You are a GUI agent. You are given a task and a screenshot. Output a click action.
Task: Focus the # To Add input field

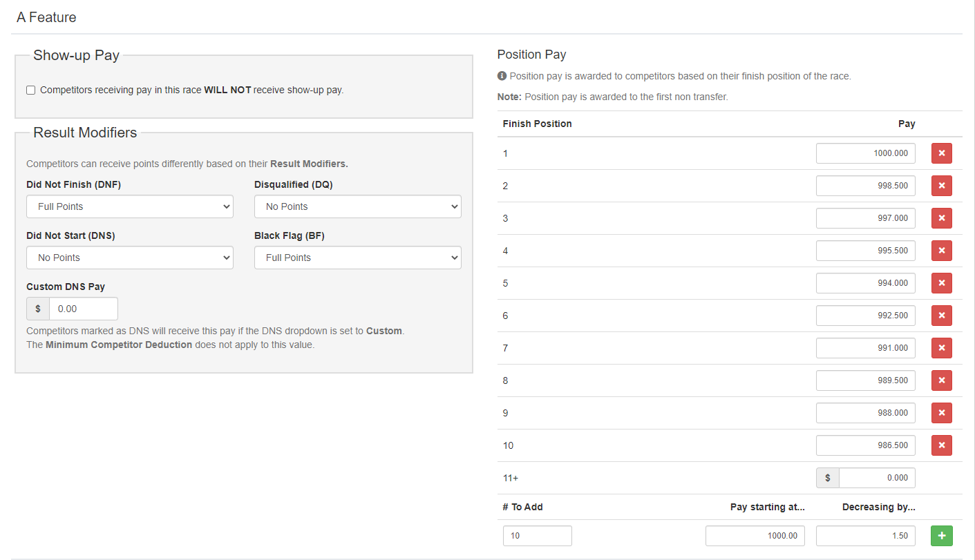(537, 536)
